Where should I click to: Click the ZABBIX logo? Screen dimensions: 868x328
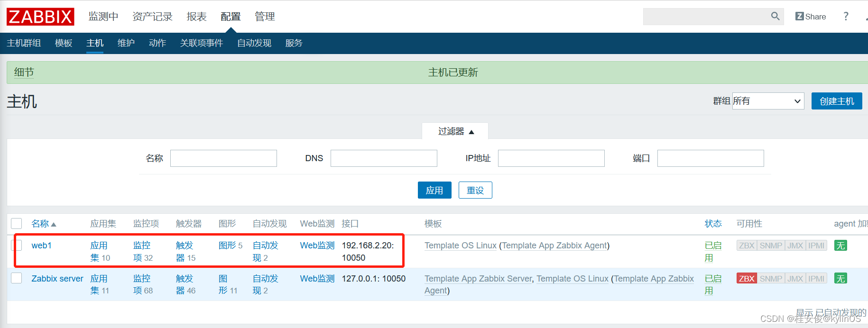coord(40,17)
